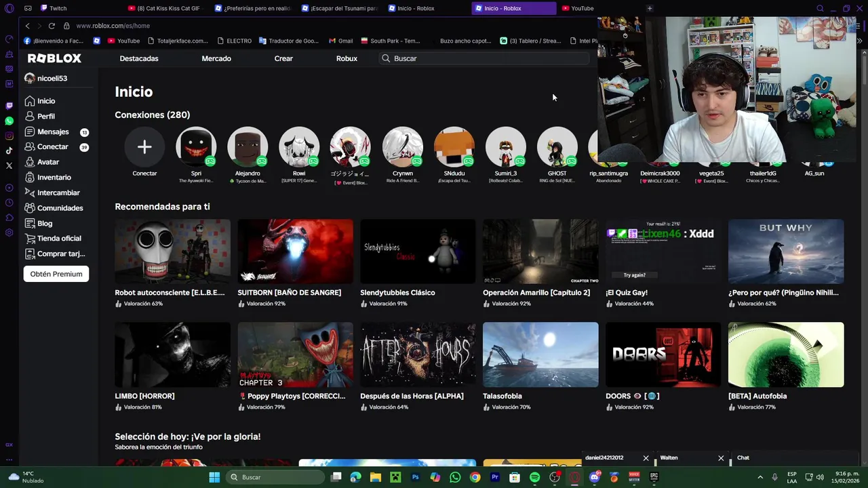The height and width of the screenshot is (488, 868).
Task: Click the Windows taskbar search box
Action: coord(276,477)
